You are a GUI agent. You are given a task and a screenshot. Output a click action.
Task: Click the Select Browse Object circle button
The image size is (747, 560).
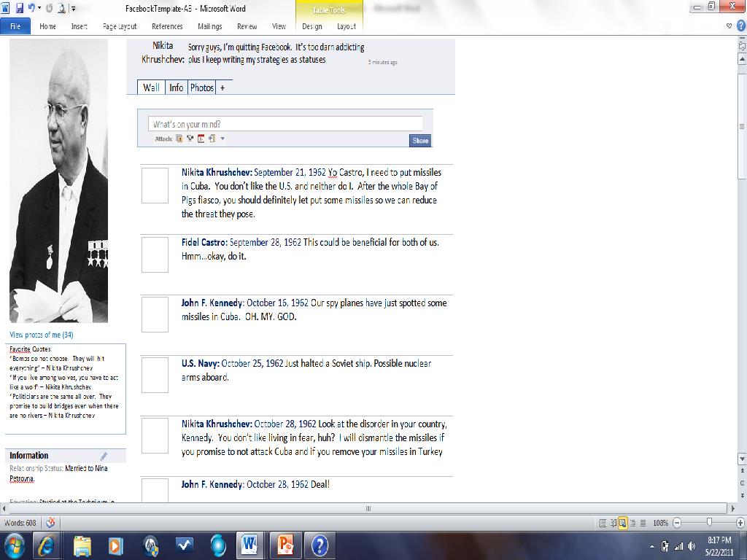(742, 483)
